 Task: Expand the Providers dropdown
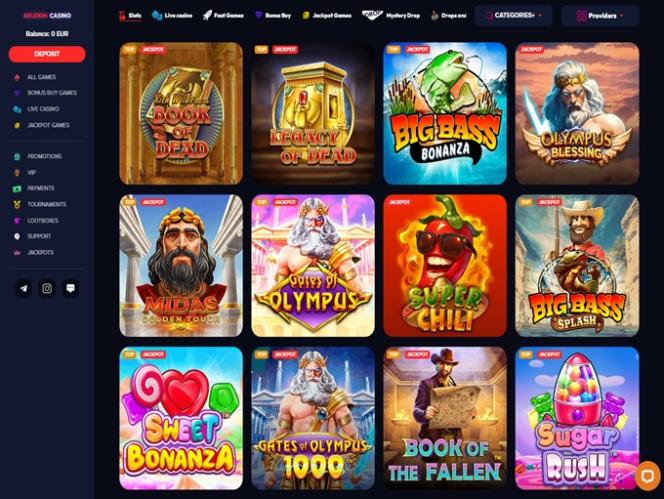(600, 16)
